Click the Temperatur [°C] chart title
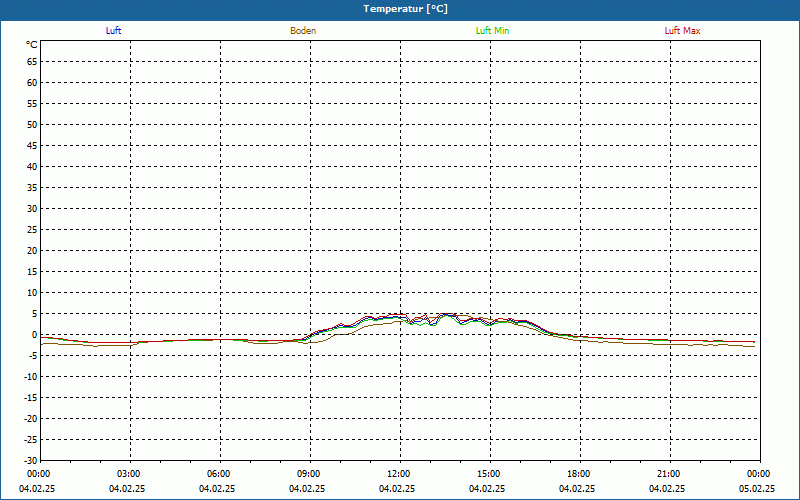The image size is (800, 500). [x=406, y=9]
